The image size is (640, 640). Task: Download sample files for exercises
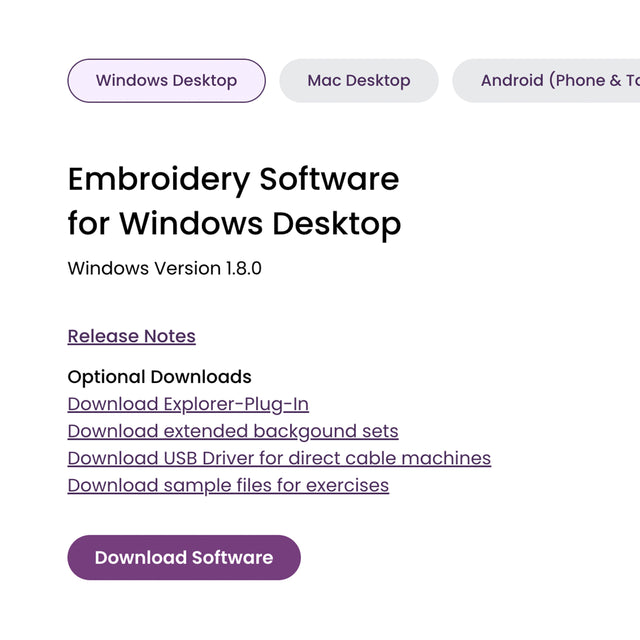228,485
